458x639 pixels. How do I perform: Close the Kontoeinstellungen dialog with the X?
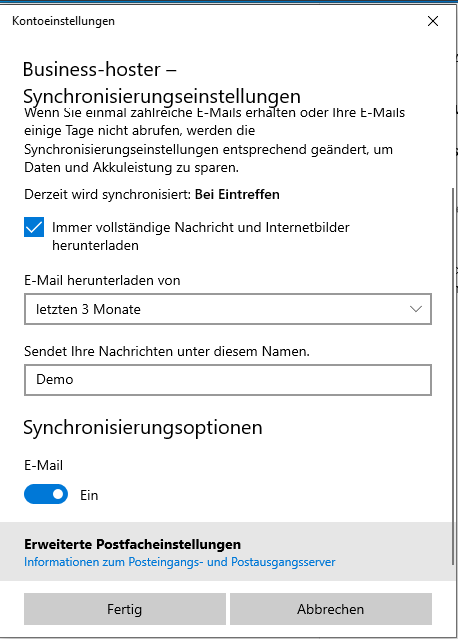(433, 21)
